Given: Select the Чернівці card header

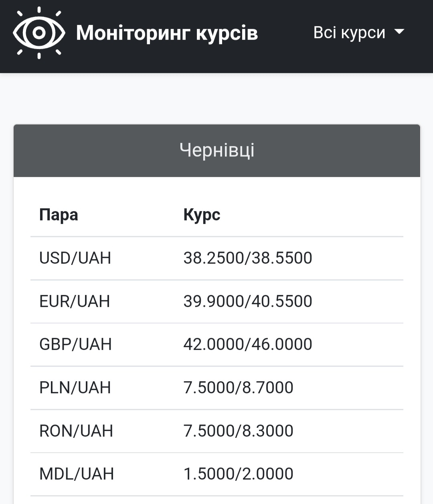Looking at the screenshot, I should tap(216, 150).
